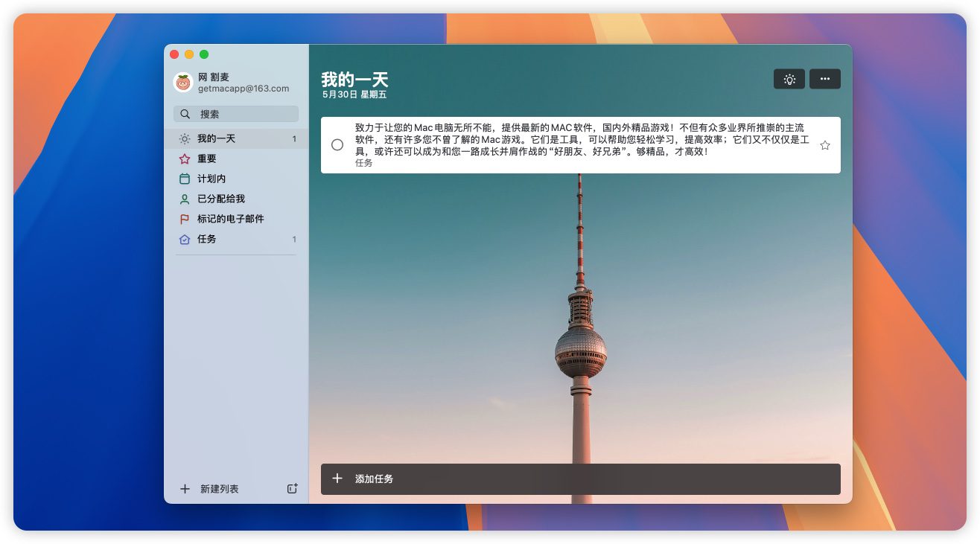Click the star icon beside 重要
980x544 pixels.
click(x=185, y=159)
